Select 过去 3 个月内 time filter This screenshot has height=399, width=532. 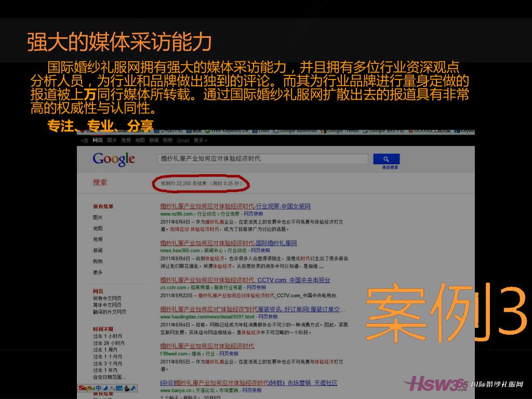(108, 364)
